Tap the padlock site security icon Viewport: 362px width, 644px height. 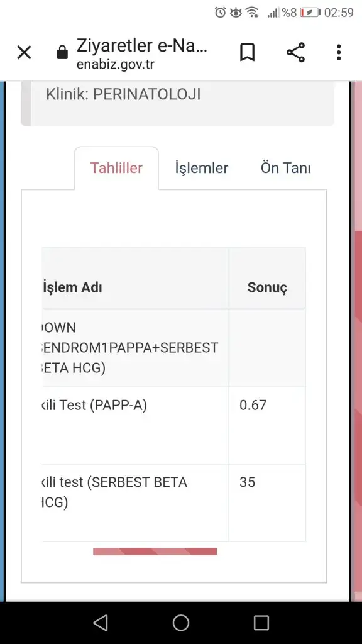click(62, 53)
